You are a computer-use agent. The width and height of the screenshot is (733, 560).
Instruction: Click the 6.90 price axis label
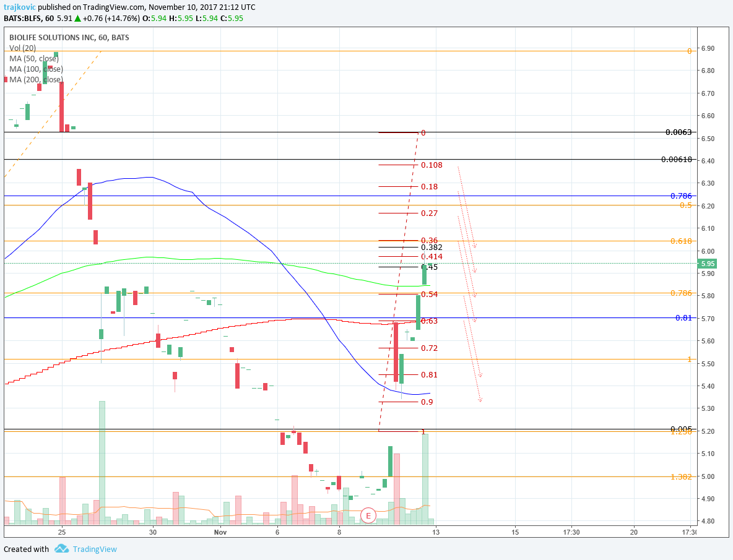[708, 48]
